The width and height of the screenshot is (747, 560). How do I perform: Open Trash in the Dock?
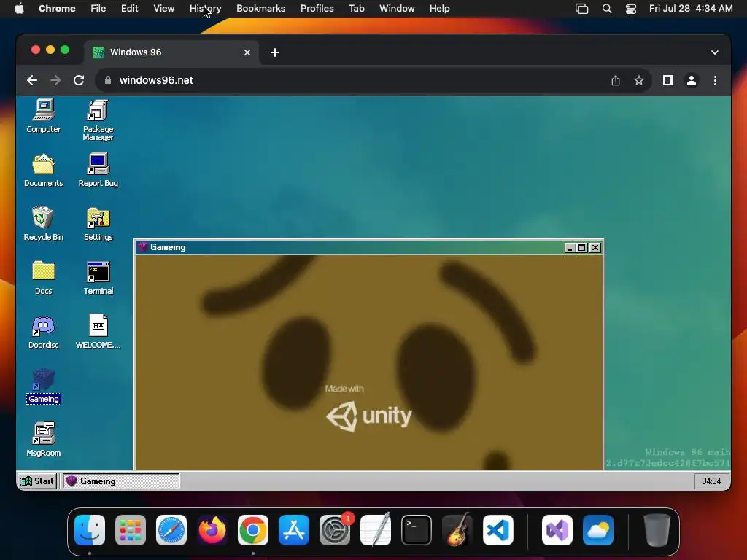[x=657, y=530]
